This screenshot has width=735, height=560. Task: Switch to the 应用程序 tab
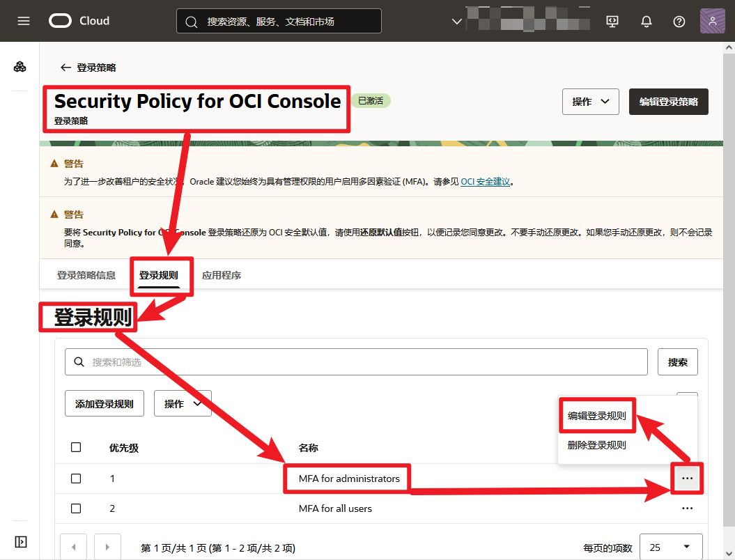click(x=222, y=275)
